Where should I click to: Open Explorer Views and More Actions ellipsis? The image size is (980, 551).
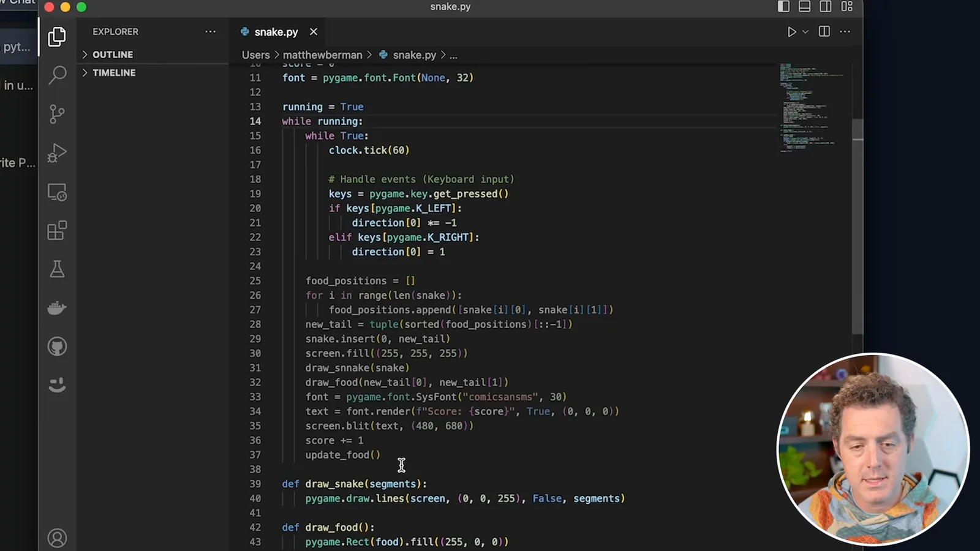click(210, 31)
